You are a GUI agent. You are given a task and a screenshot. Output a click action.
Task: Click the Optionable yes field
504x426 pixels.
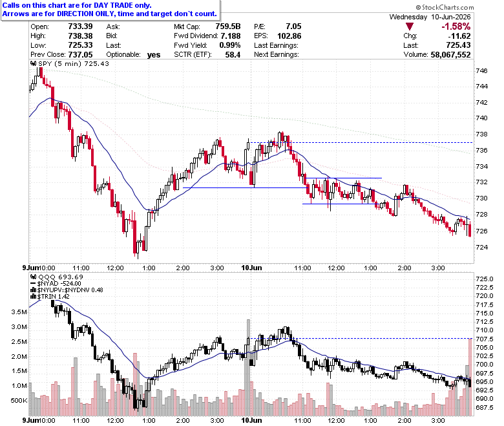pos(133,55)
